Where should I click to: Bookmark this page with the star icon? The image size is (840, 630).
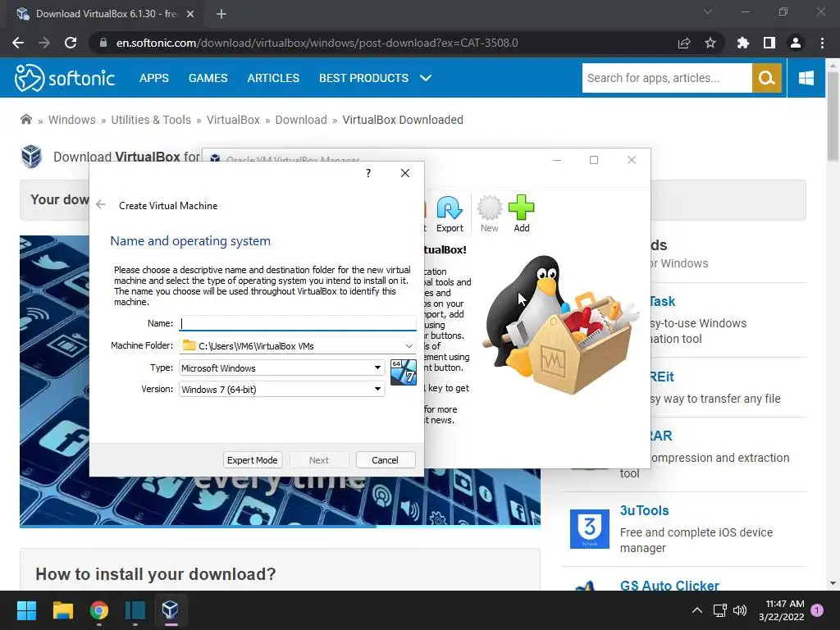tap(710, 43)
